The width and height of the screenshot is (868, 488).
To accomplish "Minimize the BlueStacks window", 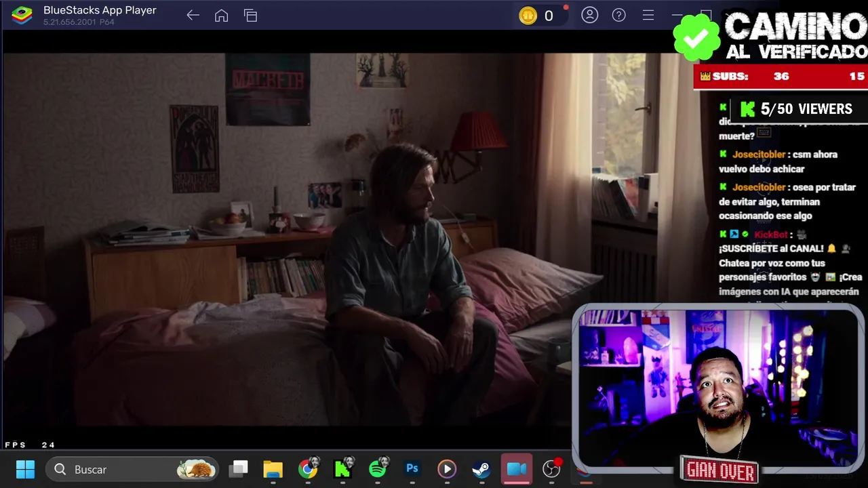I will (677, 15).
